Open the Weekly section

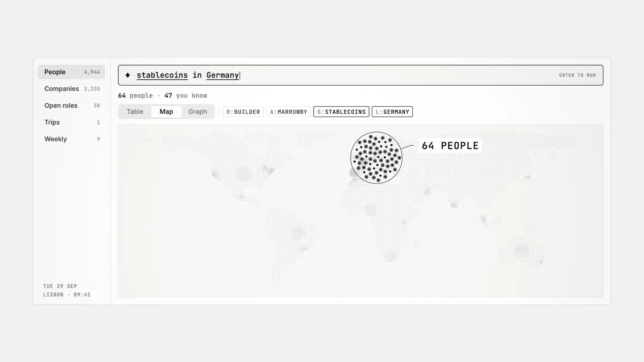point(71,139)
